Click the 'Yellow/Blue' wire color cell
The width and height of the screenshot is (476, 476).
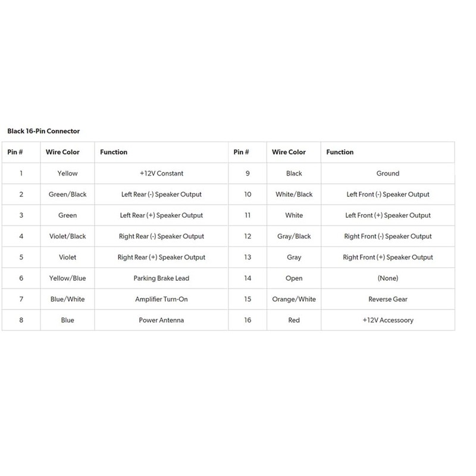pyautogui.click(x=67, y=278)
